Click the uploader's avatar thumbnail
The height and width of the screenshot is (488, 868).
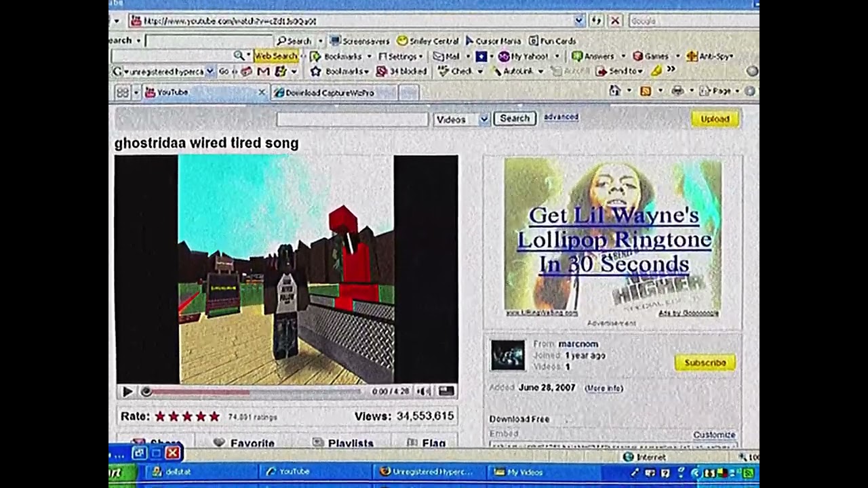coord(508,355)
